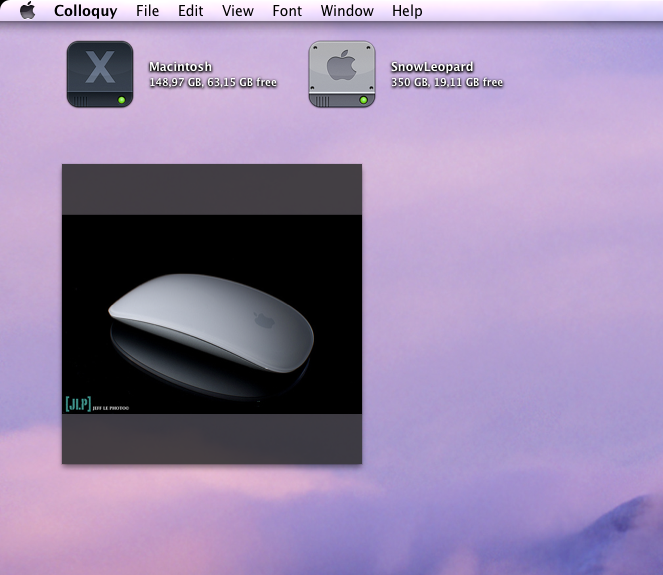Select the Macintosh drive icon

coord(100,74)
